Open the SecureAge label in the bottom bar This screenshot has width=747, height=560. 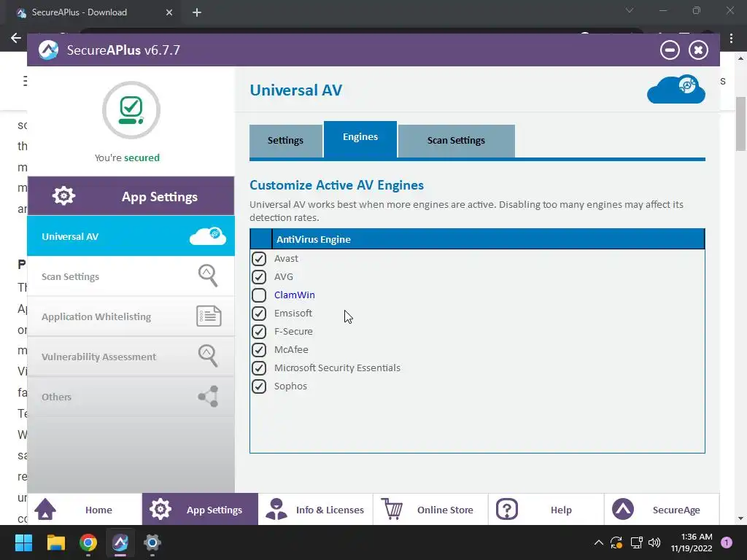(x=676, y=510)
